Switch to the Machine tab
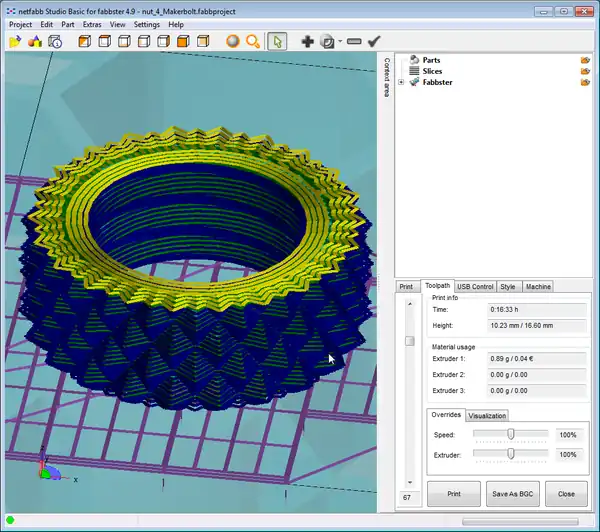 click(537, 287)
